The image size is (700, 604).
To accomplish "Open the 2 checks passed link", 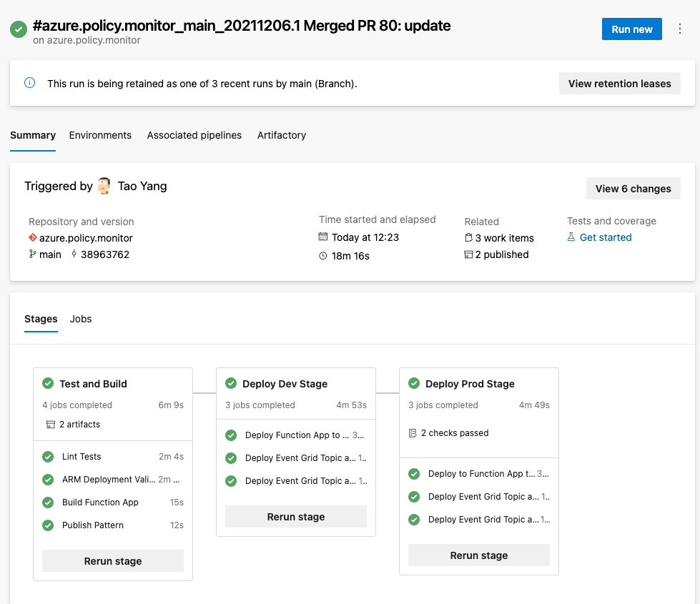I will (x=455, y=433).
